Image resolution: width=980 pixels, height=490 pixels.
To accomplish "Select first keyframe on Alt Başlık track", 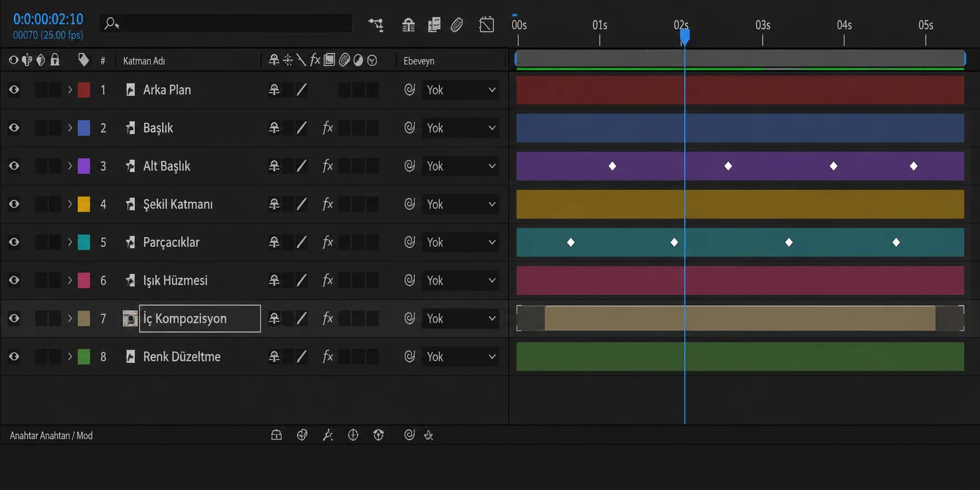I will point(612,166).
